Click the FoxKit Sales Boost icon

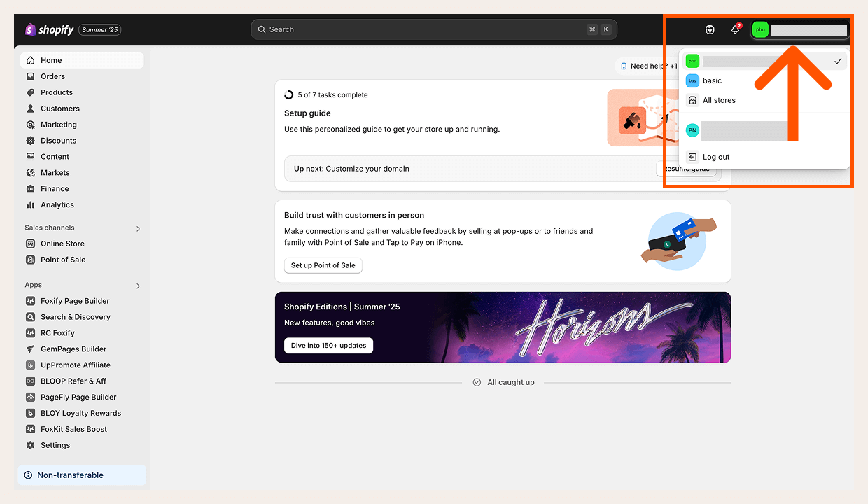pyautogui.click(x=30, y=430)
